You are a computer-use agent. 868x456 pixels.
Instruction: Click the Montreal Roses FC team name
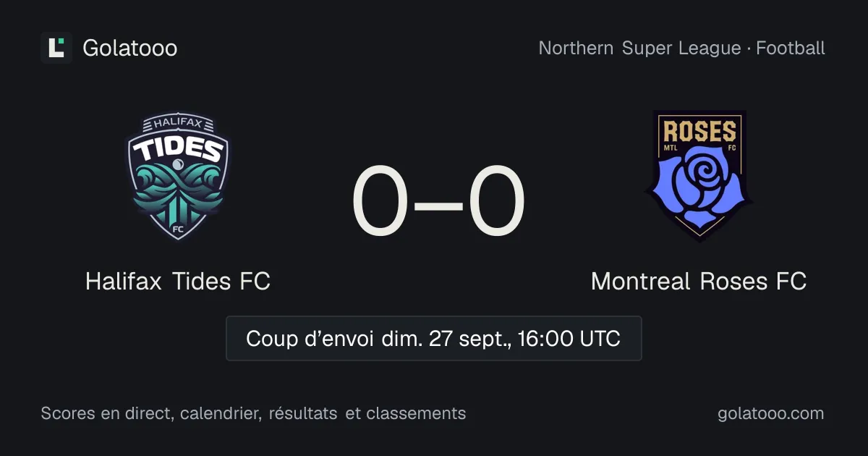[699, 281]
